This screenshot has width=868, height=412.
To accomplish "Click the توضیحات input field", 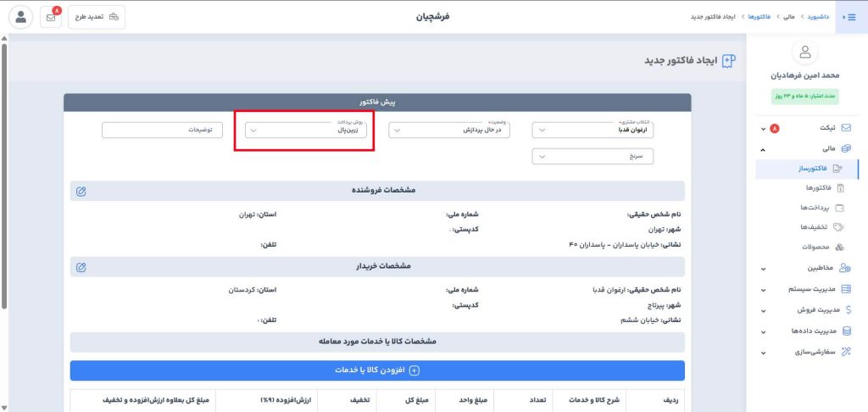I will tap(162, 131).
